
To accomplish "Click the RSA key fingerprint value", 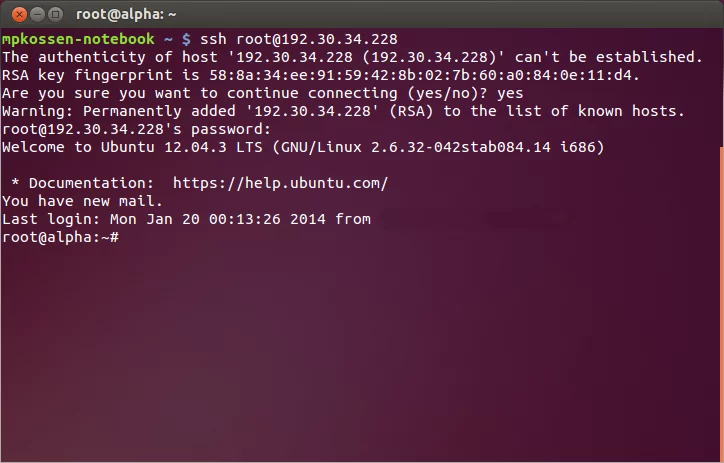I will (x=421, y=75).
